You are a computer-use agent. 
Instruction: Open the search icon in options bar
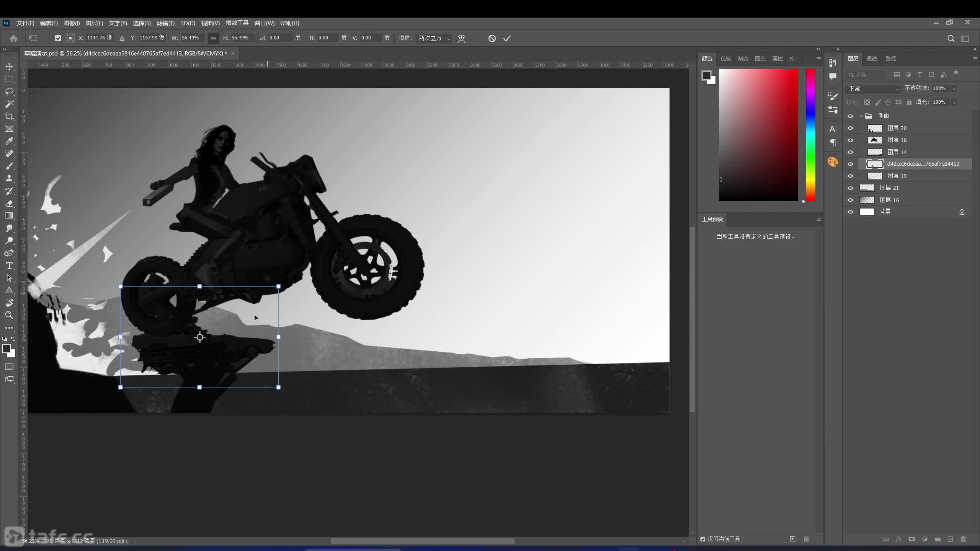(951, 38)
